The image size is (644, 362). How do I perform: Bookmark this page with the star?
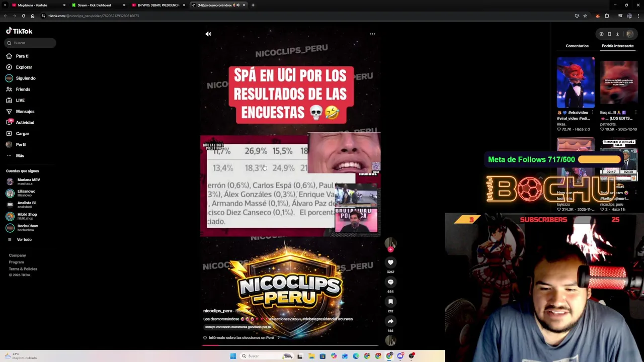click(585, 16)
